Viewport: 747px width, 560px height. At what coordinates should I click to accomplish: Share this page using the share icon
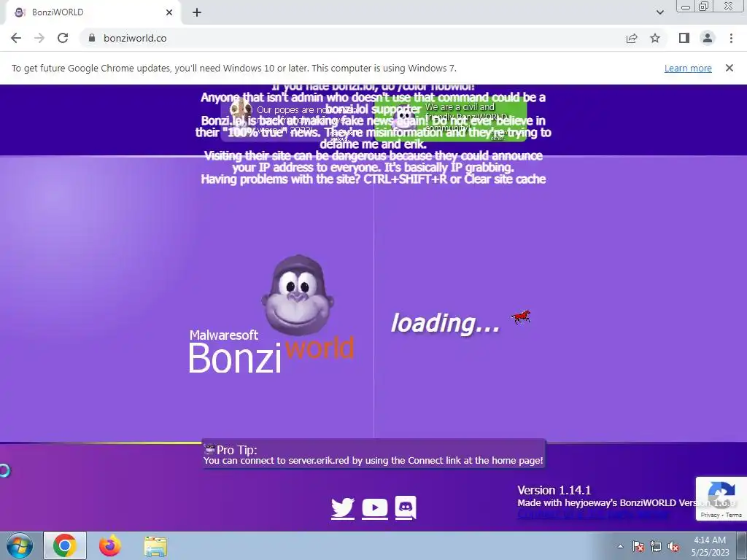(632, 38)
